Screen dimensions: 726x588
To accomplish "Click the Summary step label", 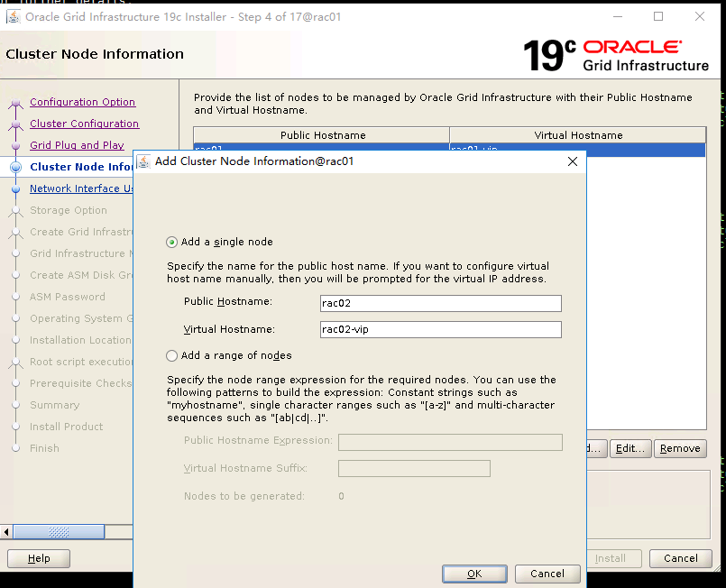I will coord(55,405).
